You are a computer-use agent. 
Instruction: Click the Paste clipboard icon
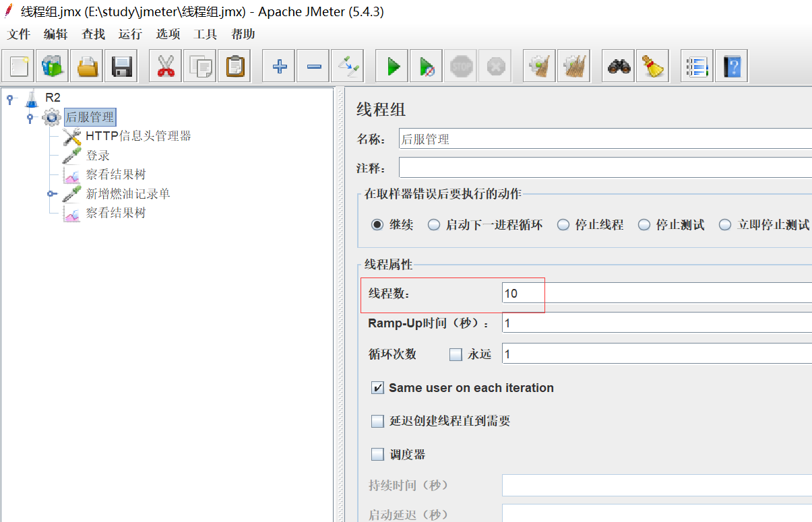(235, 66)
